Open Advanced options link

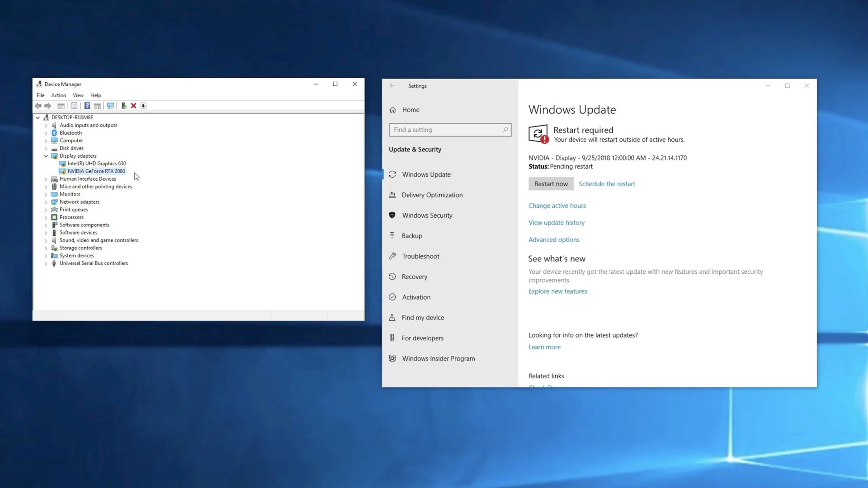pos(554,240)
